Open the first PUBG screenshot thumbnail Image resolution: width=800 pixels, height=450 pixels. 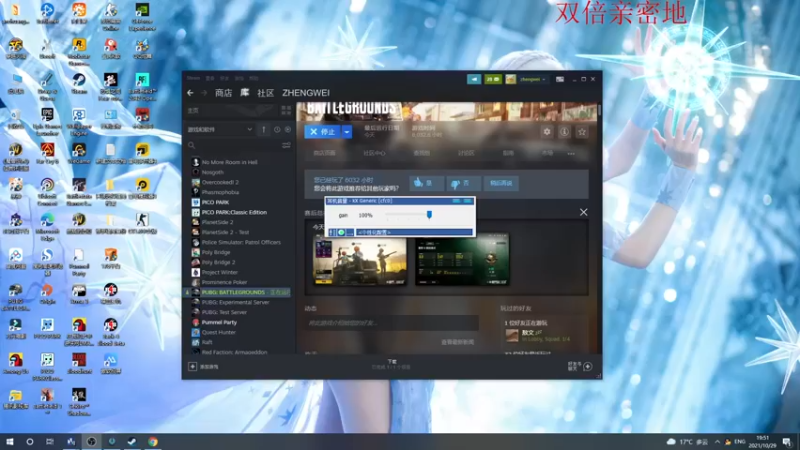[x=360, y=260]
